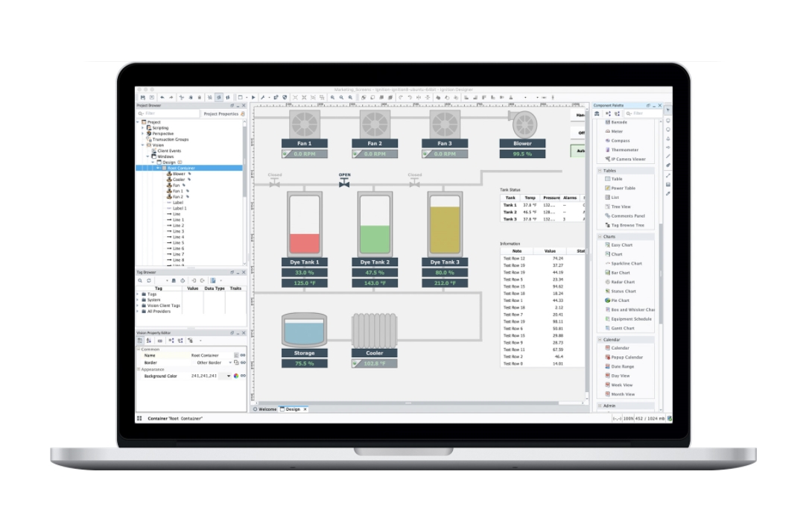
Task: Click the search icon in Tag Browser toolbar
Action: point(140,280)
